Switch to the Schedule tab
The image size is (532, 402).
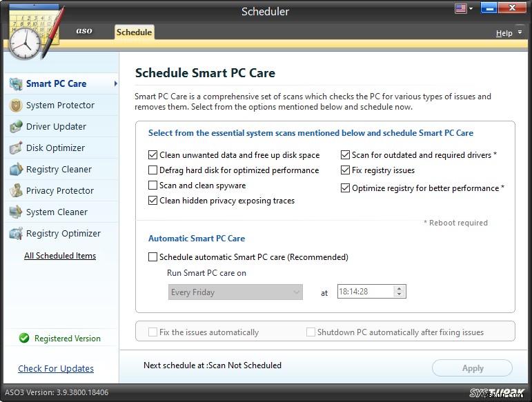[x=134, y=32]
